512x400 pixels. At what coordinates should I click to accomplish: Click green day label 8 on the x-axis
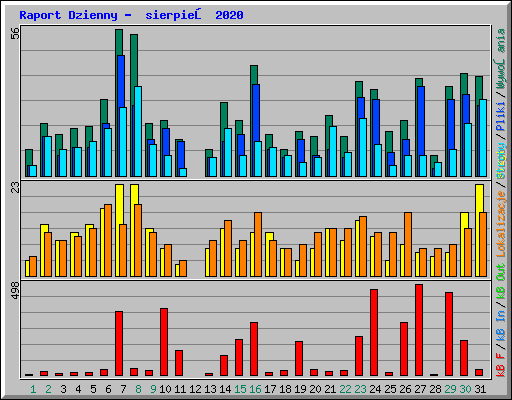click(x=138, y=389)
